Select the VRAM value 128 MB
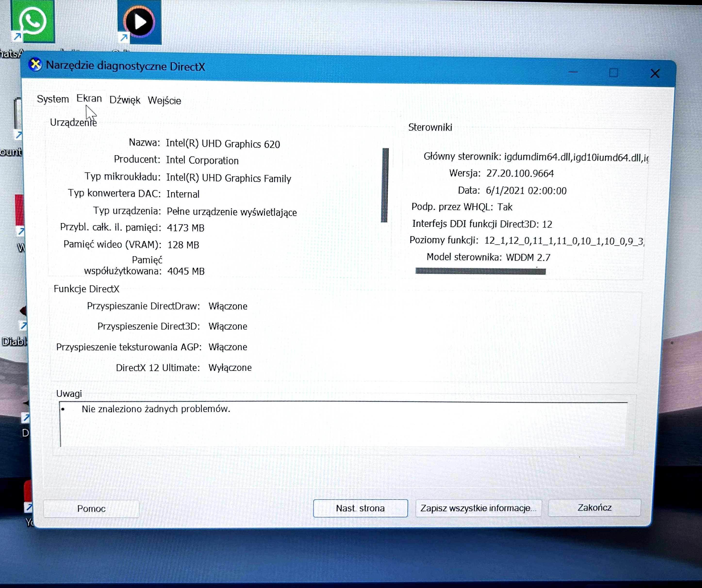 183,245
